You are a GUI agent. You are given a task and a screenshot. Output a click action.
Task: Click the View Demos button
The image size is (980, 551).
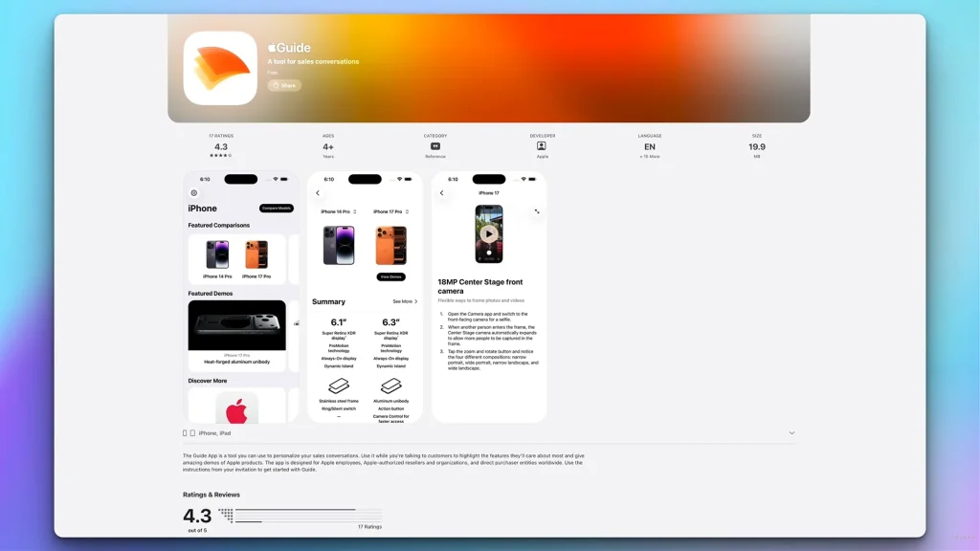(390, 276)
